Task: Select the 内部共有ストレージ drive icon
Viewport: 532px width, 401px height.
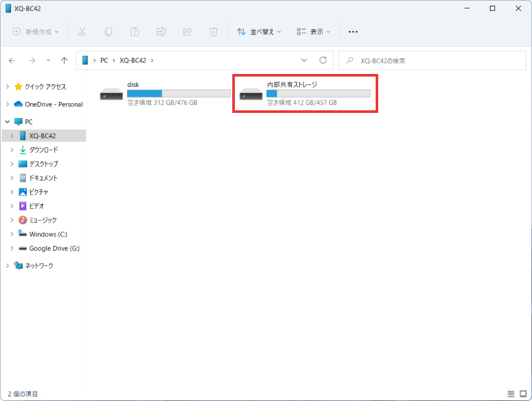Action: [x=250, y=94]
